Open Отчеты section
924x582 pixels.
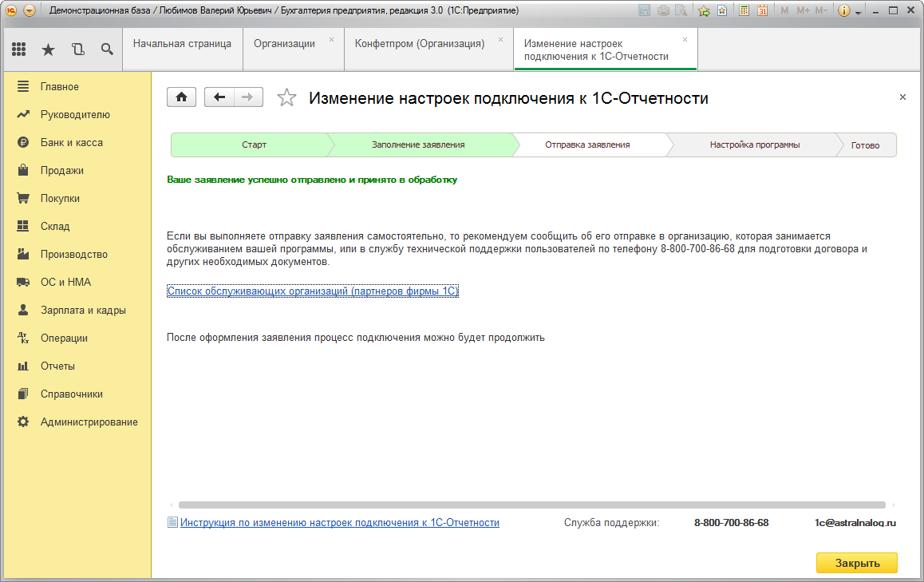click(x=77, y=366)
